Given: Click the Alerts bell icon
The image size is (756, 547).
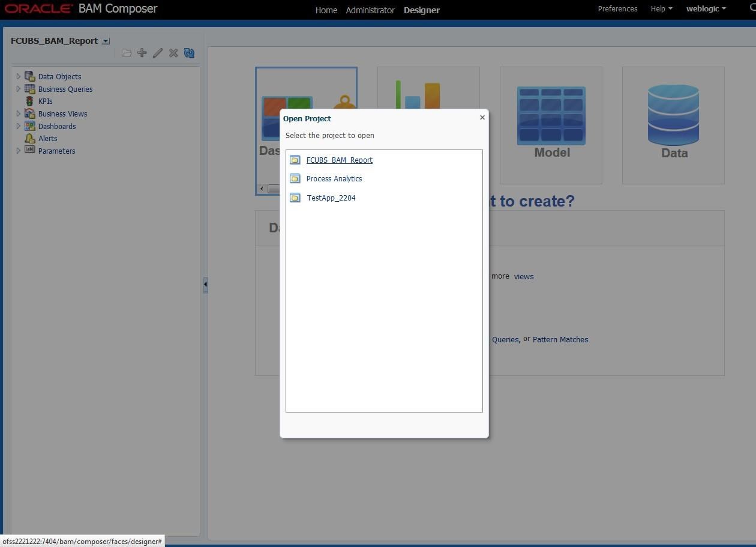Looking at the screenshot, I should [29, 138].
